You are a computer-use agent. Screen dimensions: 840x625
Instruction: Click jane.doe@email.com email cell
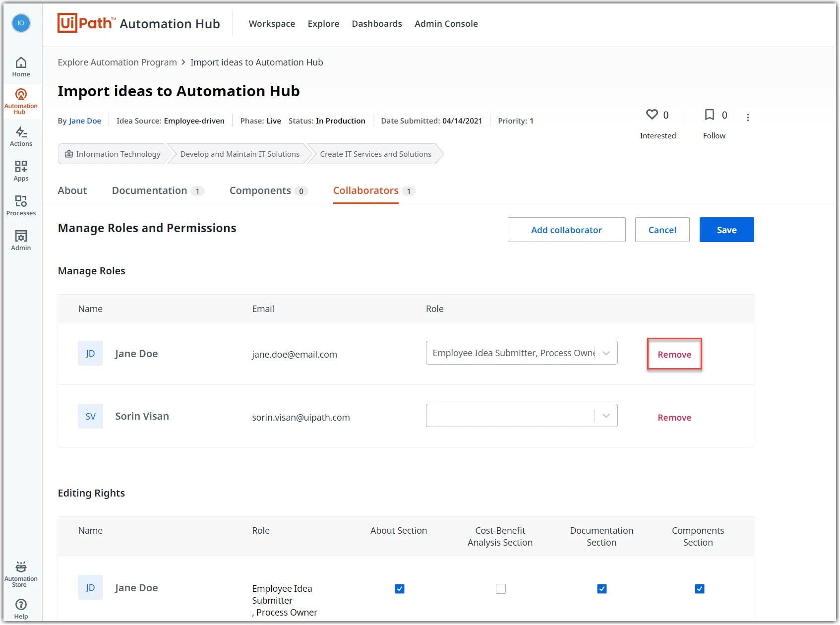(295, 354)
